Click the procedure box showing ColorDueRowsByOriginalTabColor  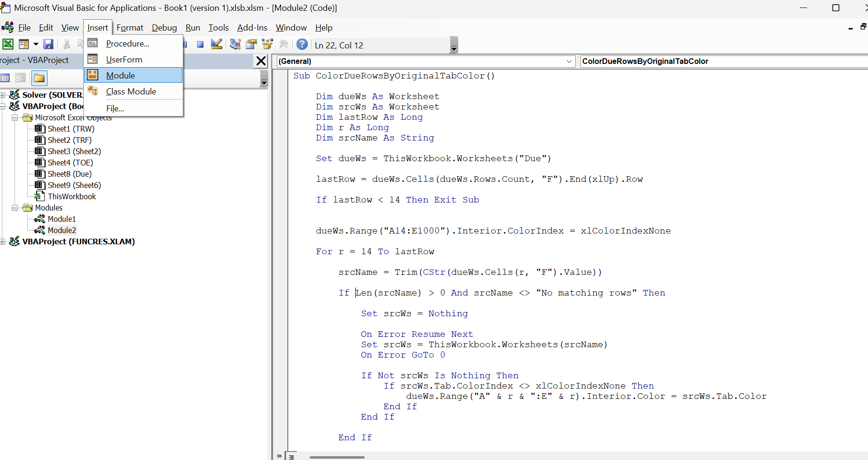click(x=724, y=61)
